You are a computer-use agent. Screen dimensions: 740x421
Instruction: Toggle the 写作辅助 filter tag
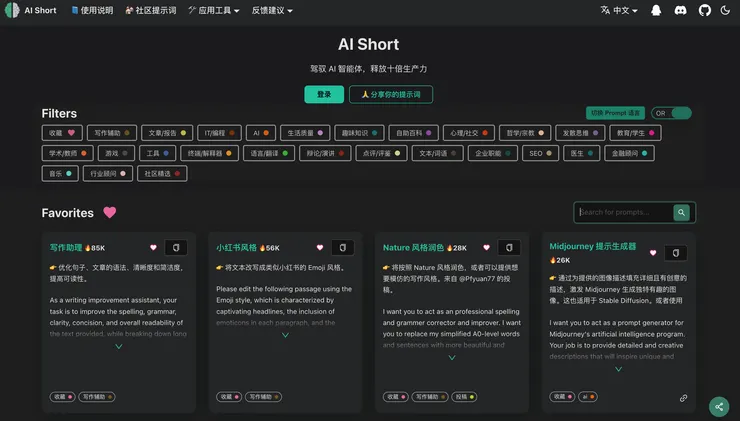click(x=112, y=133)
